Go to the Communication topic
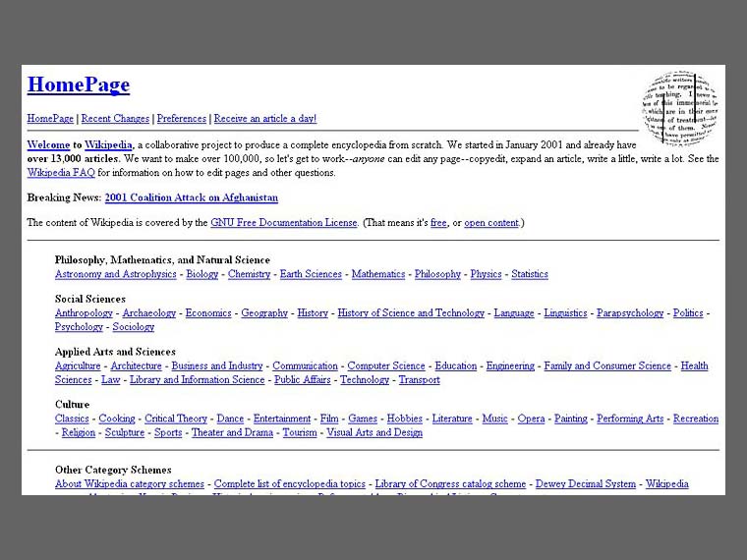Viewport: 747px width, 560px height. pos(305,366)
